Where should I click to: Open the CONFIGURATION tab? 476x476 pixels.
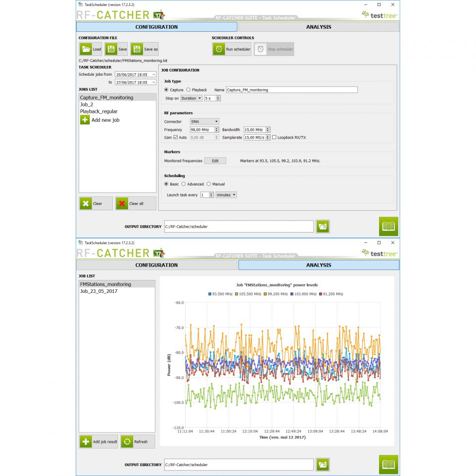pos(157,265)
